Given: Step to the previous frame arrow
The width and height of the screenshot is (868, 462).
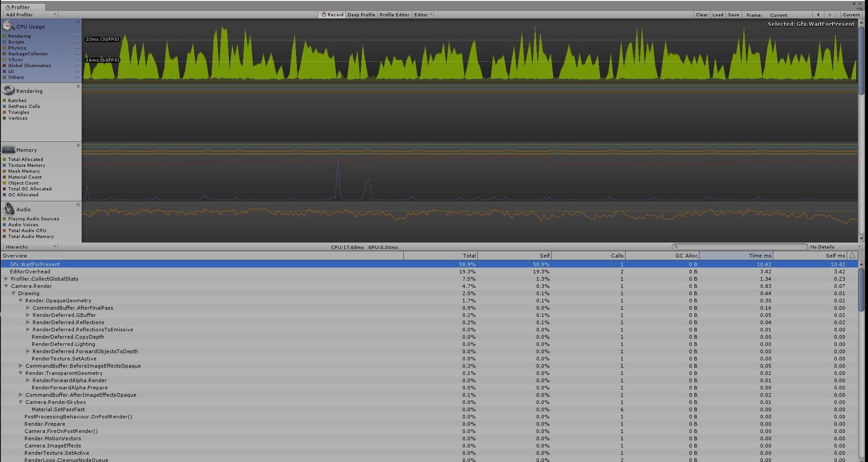Looking at the screenshot, I should tap(818, 15).
